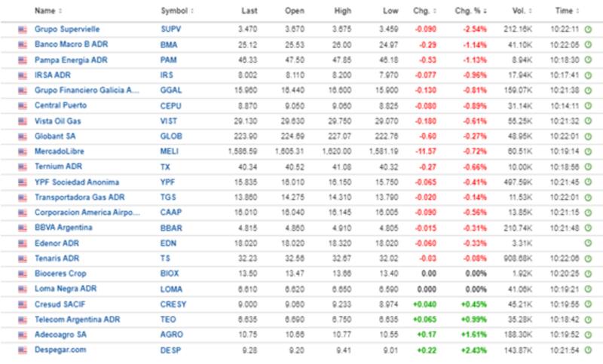Click the clock icon in the MercadoLibre row
Screen dimensions: 603x364
point(587,151)
